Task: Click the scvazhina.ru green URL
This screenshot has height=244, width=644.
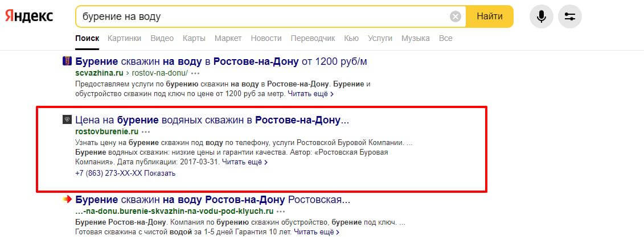Action: click(x=100, y=73)
